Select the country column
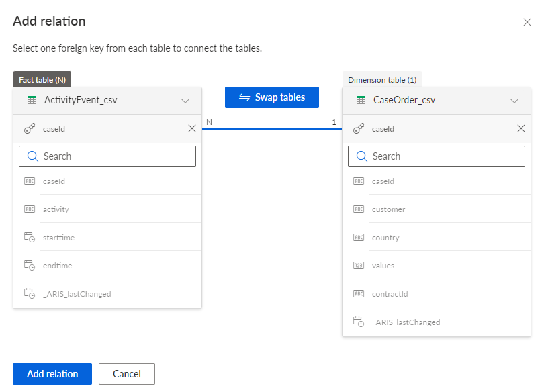This screenshot has height=392, width=546. (437, 238)
